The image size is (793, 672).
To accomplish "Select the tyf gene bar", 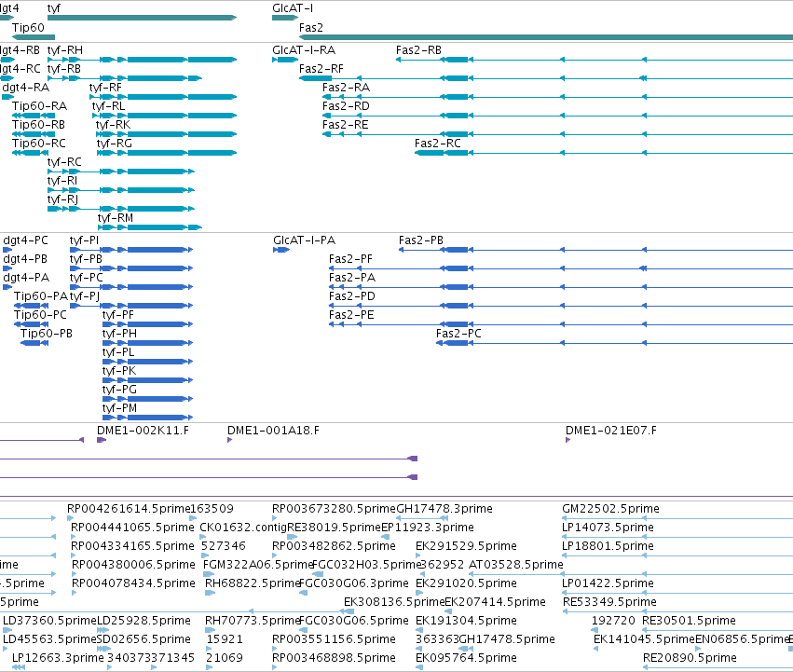I will [143, 18].
